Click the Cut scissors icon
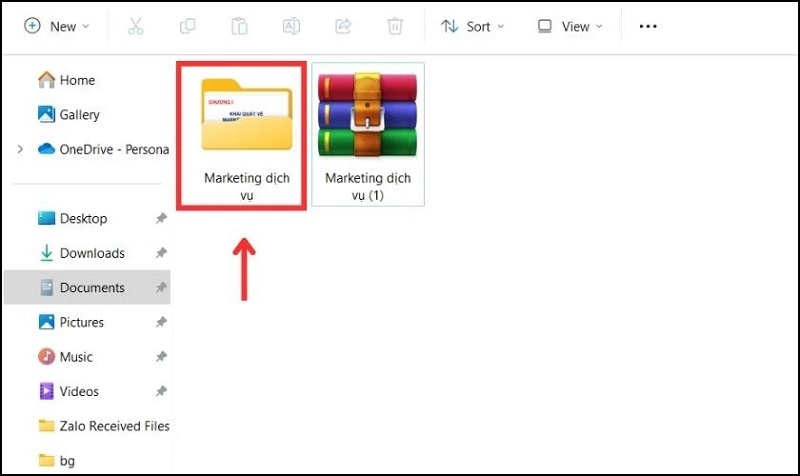800x476 pixels. pos(136,27)
